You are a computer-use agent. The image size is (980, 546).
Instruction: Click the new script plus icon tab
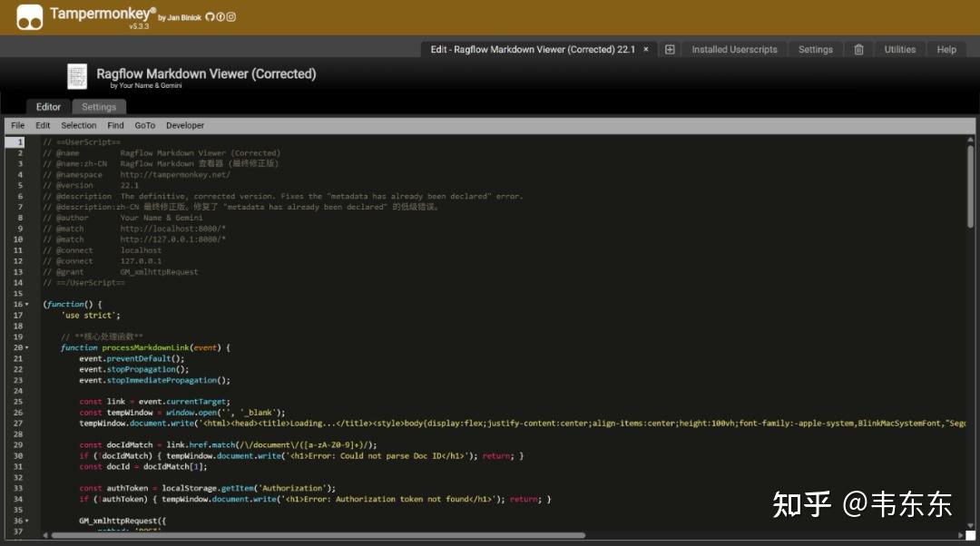click(670, 49)
